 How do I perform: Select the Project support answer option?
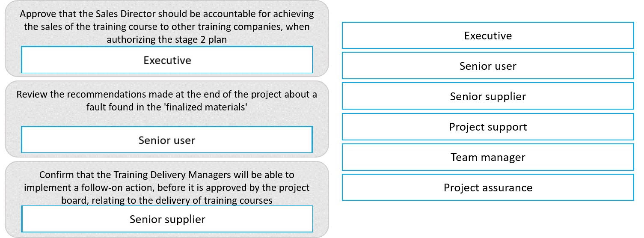(488, 127)
